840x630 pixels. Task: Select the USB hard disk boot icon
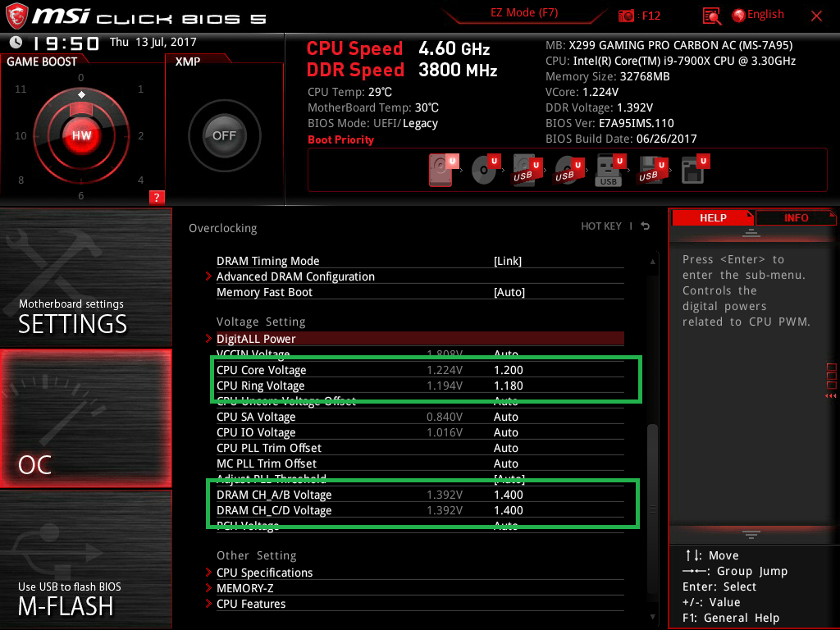coord(527,171)
